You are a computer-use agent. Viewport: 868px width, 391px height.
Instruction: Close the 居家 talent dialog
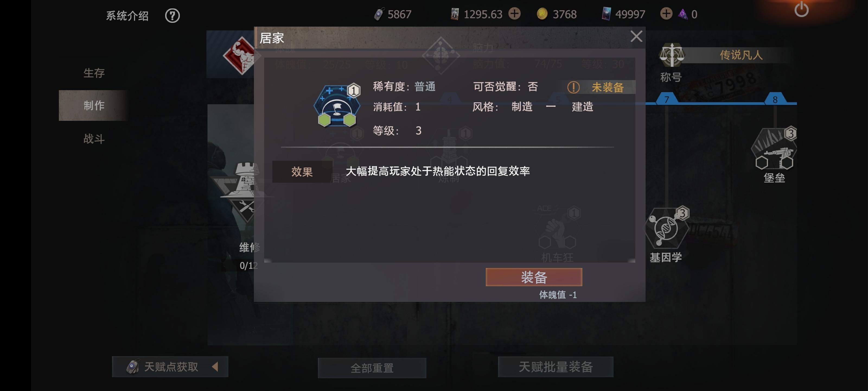point(636,36)
